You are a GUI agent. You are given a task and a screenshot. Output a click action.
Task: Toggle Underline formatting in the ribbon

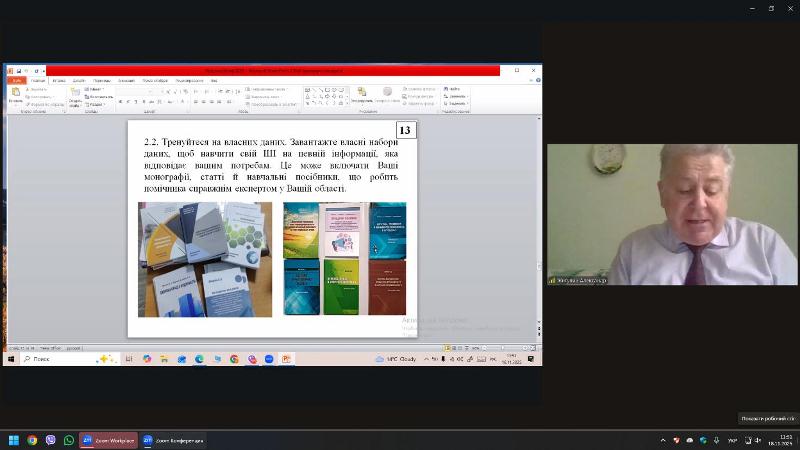(136, 101)
